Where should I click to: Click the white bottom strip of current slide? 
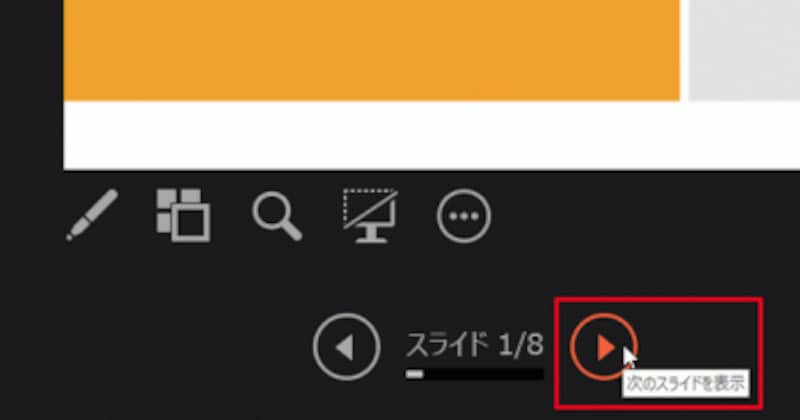pyautogui.click(x=432, y=135)
